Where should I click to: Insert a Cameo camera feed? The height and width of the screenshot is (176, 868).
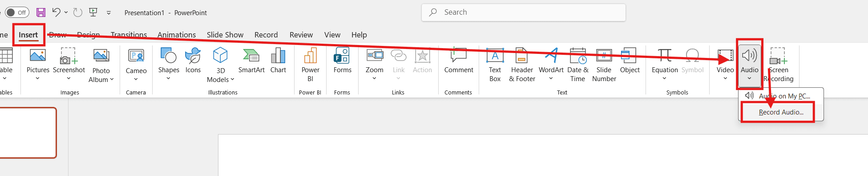(136, 61)
